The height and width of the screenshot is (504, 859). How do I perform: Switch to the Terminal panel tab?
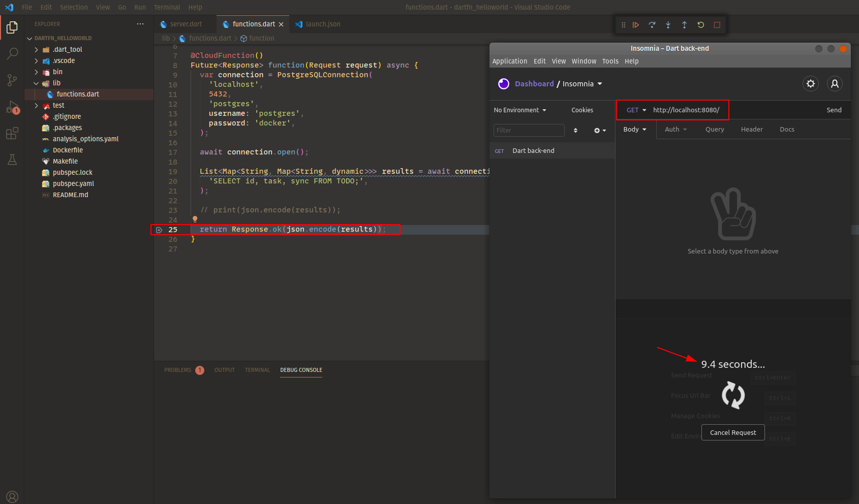click(x=257, y=370)
